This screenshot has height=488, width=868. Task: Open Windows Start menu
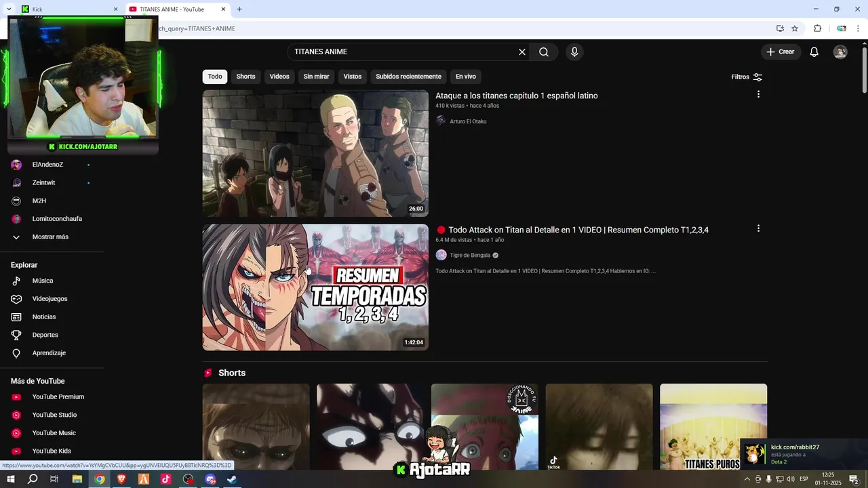point(10,479)
